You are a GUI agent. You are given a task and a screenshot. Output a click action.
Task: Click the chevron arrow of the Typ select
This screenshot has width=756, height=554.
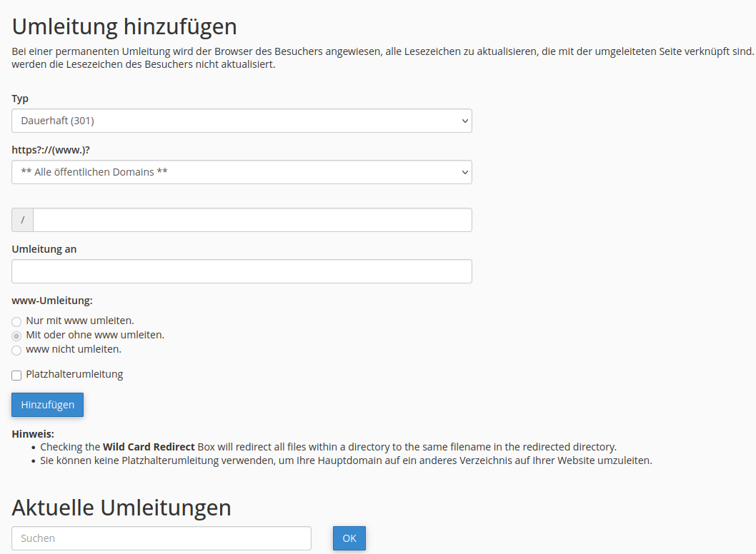465,121
